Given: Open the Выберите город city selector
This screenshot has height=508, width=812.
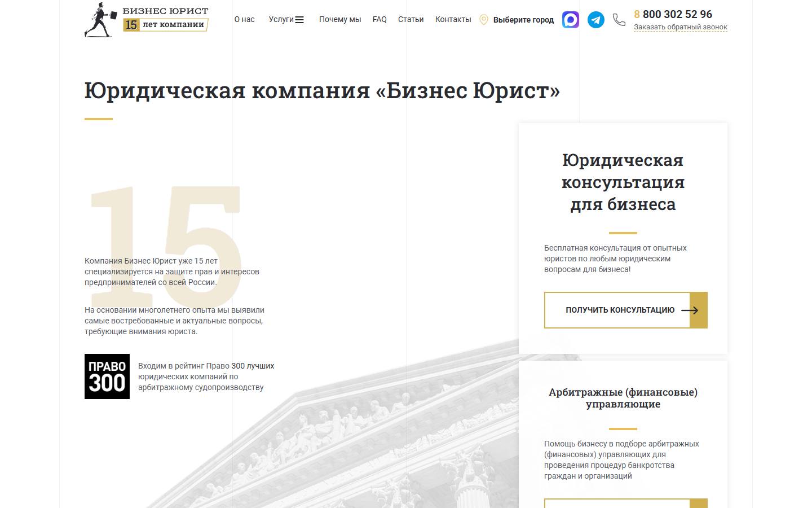Looking at the screenshot, I should [x=523, y=20].
